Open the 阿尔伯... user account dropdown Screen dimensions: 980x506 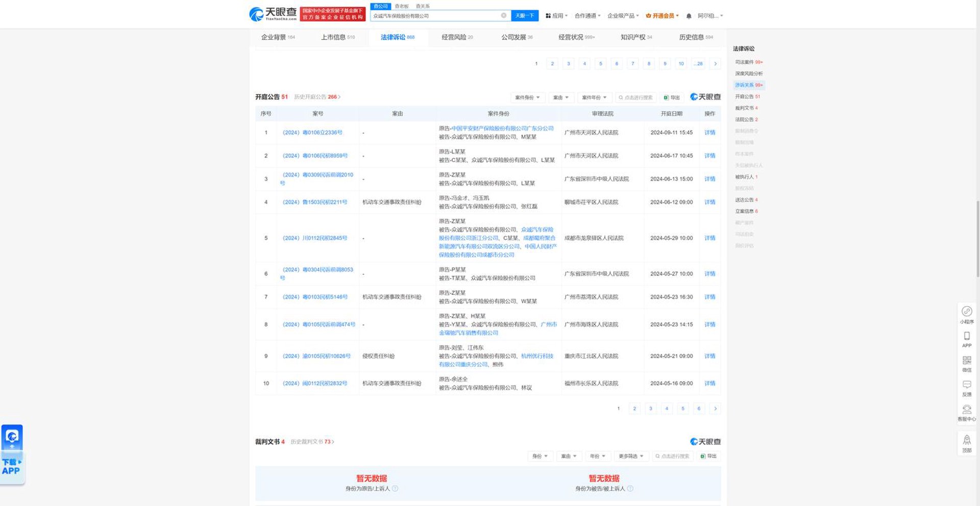[710, 16]
